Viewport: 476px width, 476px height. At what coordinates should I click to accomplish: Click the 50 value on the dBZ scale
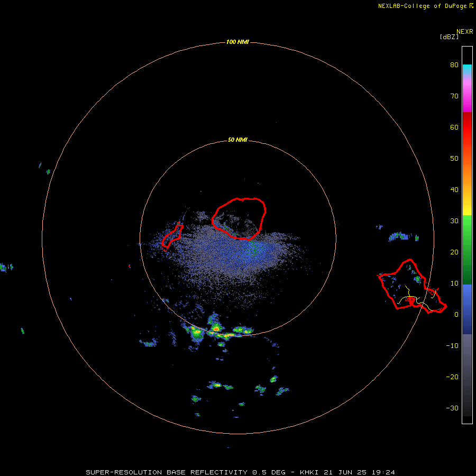454,159
